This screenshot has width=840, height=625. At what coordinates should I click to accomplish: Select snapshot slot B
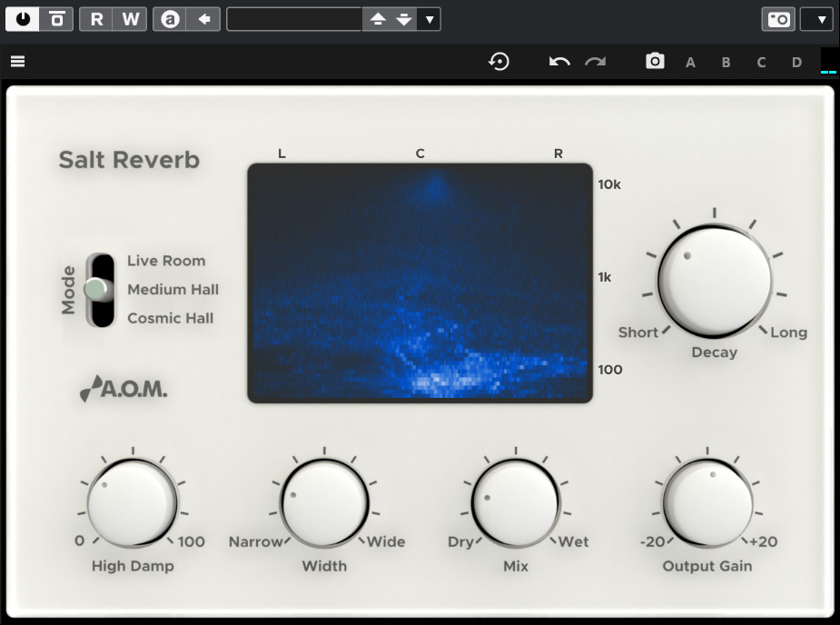726,62
